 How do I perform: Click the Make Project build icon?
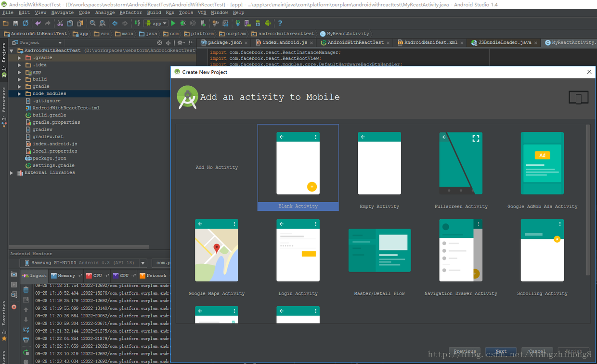coord(138,23)
